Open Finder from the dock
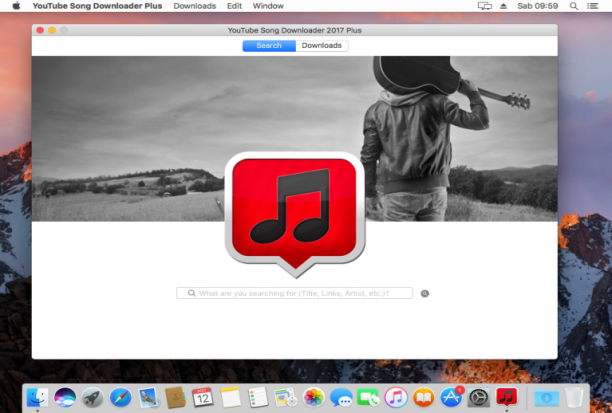 tap(37, 397)
